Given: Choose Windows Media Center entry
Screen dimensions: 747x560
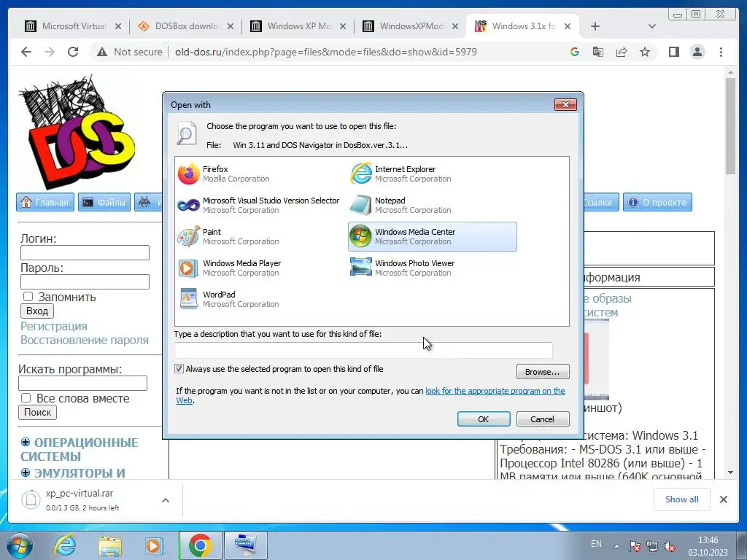Looking at the screenshot, I should (x=432, y=237).
